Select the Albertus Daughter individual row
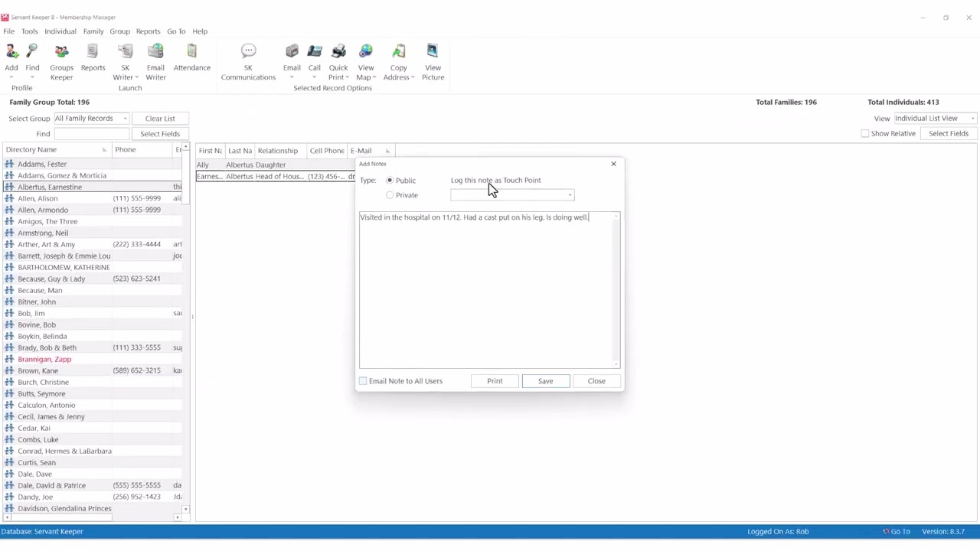The height and width of the screenshot is (551, 980). pyautogui.click(x=276, y=165)
